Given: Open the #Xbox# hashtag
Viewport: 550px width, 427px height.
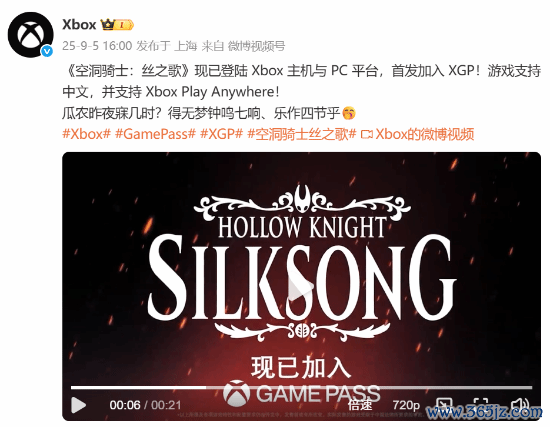Looking at the screenshot, I should point(86,134).
